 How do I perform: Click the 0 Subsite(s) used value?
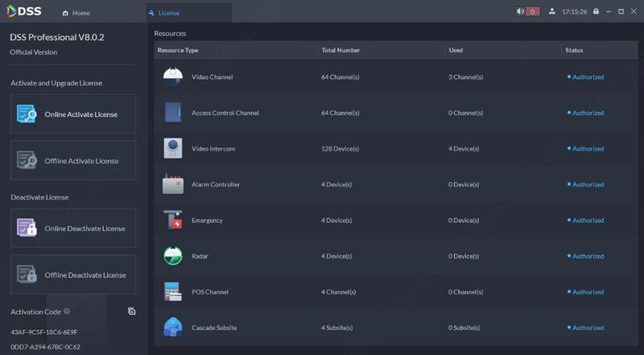[464, 328]
